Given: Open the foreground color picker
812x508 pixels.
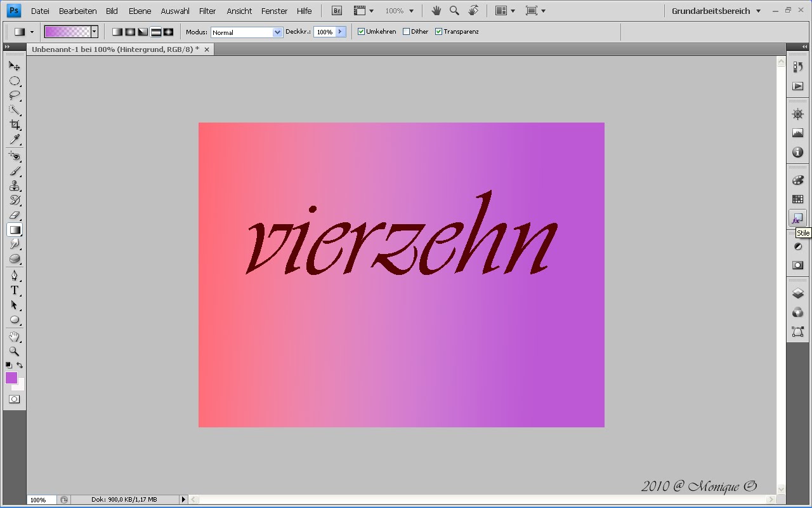Looking at the screenshot, I should click(x=11, y=378).
